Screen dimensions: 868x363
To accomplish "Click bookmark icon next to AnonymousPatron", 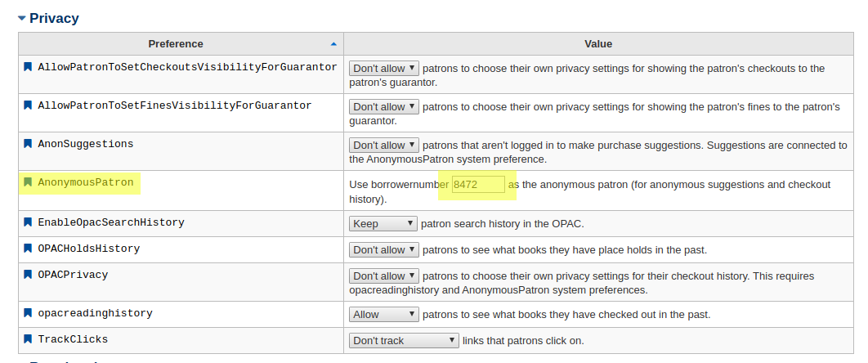I will 28,182.
